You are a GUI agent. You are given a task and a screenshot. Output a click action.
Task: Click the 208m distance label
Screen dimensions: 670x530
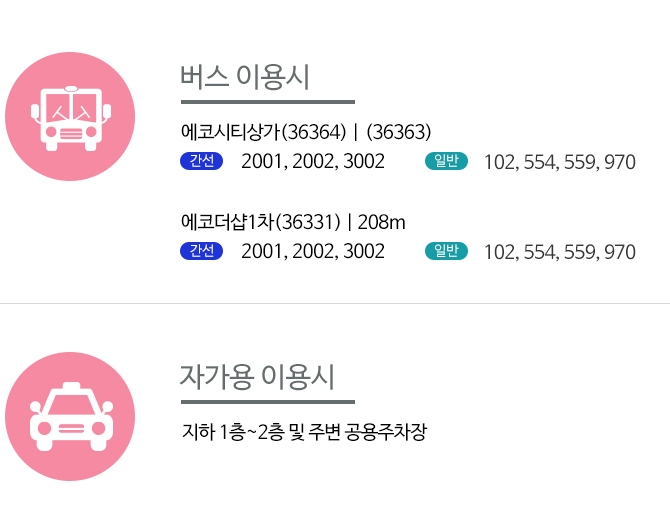tap(381, 222)
